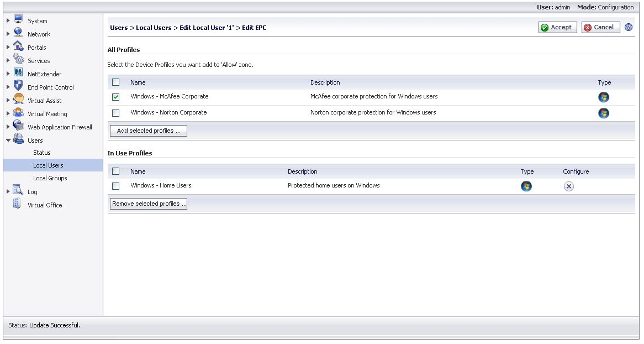This screenshot has width=644, height=344.
Task: Click Windows type icon for Norton Corporate
Action: tap(603, 113)
